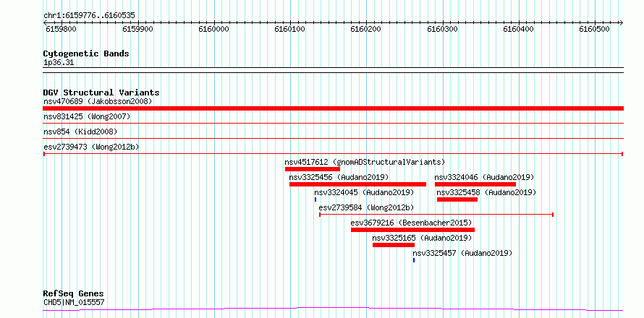
Task: Click nsv3324046 (Audano2019) variant label
Action: [484, 177]
